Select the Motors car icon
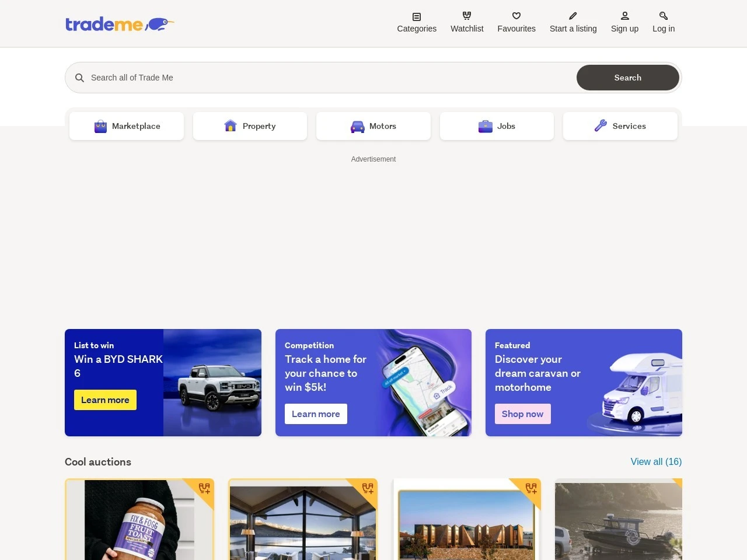747x560 pixels. pos(357,126)
